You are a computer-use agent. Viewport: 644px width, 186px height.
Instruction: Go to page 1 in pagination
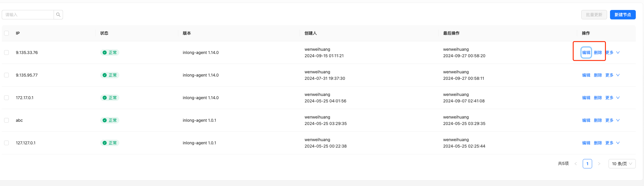click(587, 164)
